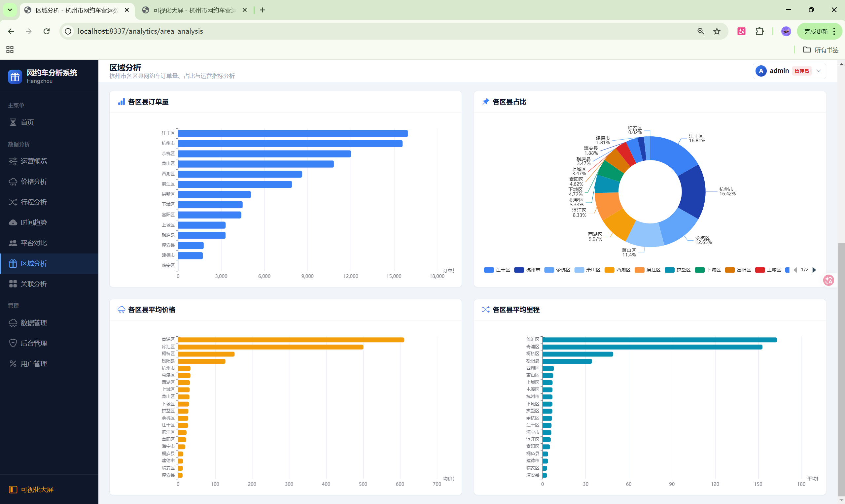Screen dimensions: 845x504
Task: Open the browser extensions puzzle icon
Action: 760,31
